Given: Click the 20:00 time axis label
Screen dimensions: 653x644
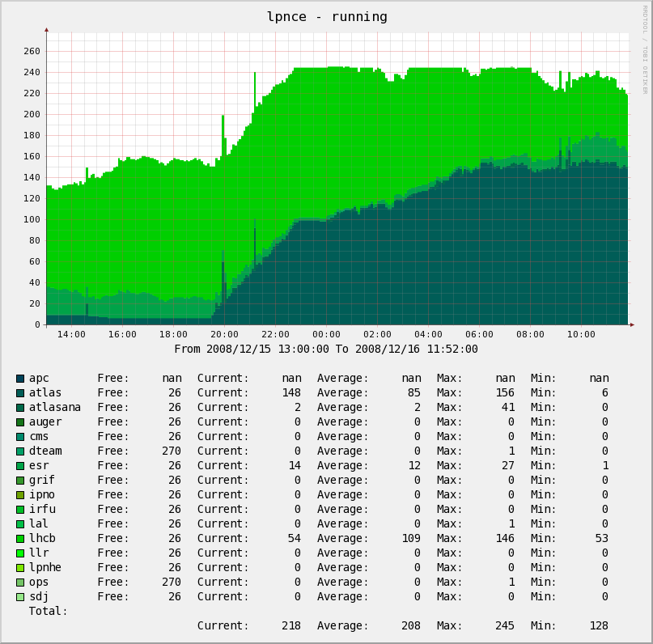Looking at the screenshot, I should (x=224, y=334).
